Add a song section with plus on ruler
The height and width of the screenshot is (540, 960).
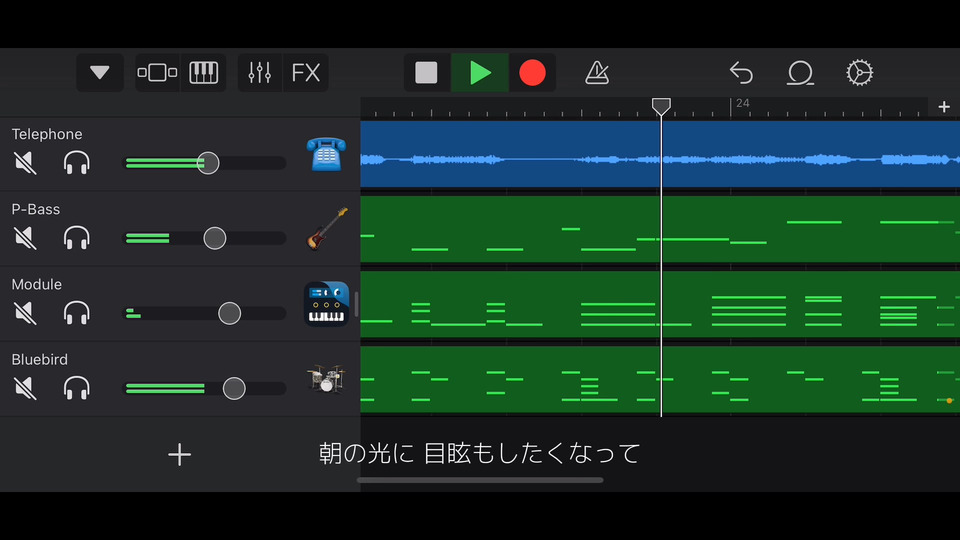point(943,107)
